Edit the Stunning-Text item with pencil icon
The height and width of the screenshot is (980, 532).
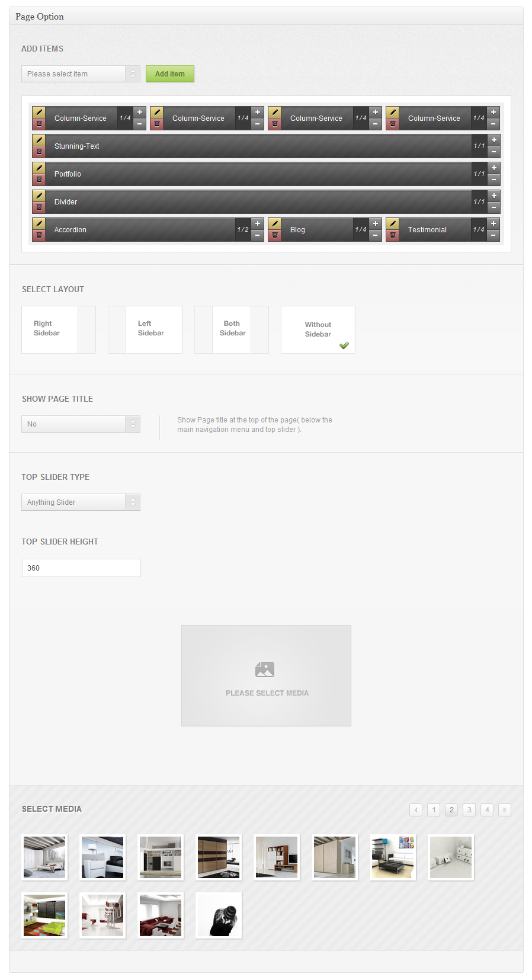coord(39,140)
